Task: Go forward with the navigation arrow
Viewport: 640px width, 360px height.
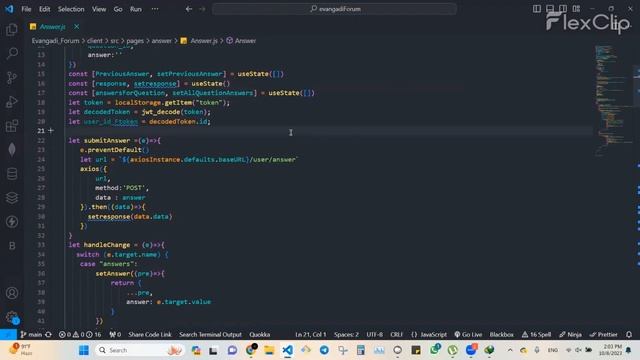Action: click(x=202, y=9)
